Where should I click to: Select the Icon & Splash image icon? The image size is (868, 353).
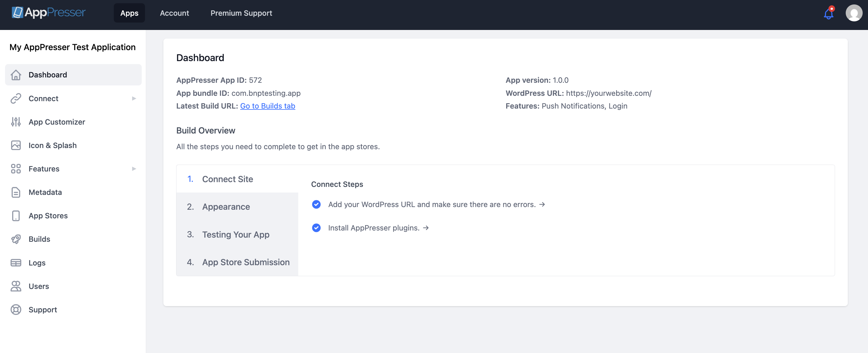point(16,145)
